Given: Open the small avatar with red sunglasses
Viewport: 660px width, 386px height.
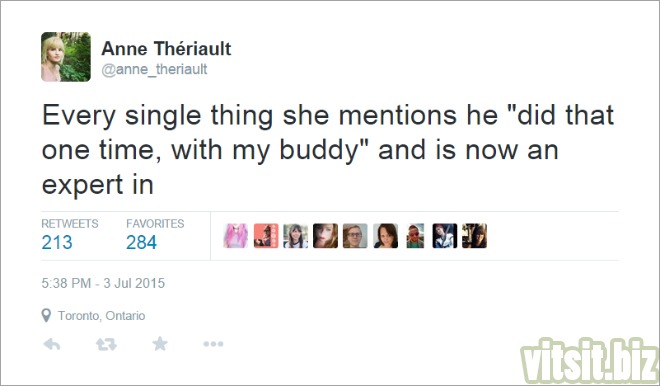Looking at the screenshot, I should pyautogui.click(x=415, y=236).
